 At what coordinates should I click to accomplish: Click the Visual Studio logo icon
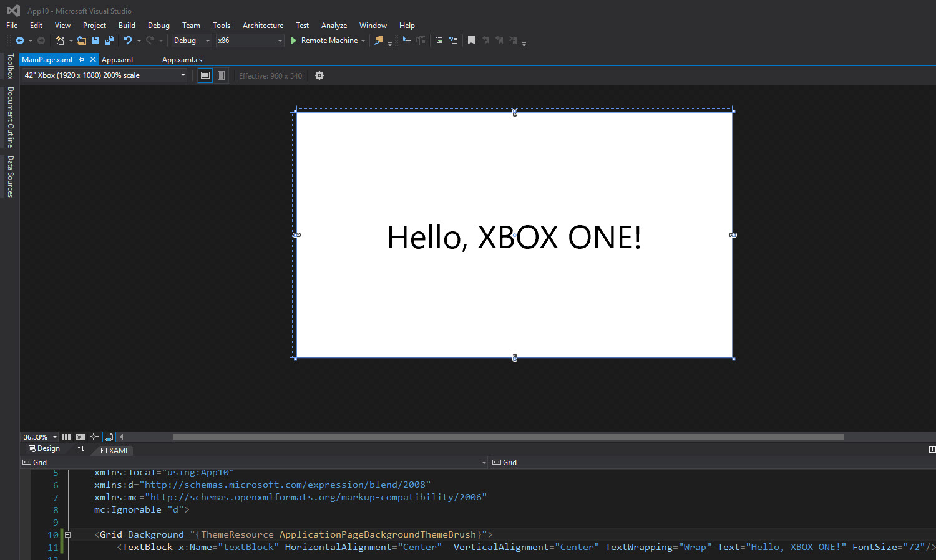tap(13, 11)
